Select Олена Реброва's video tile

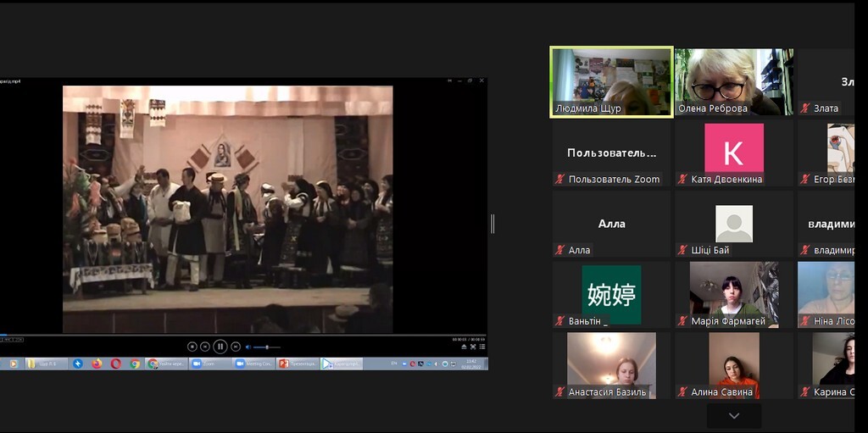coord(734,82)
